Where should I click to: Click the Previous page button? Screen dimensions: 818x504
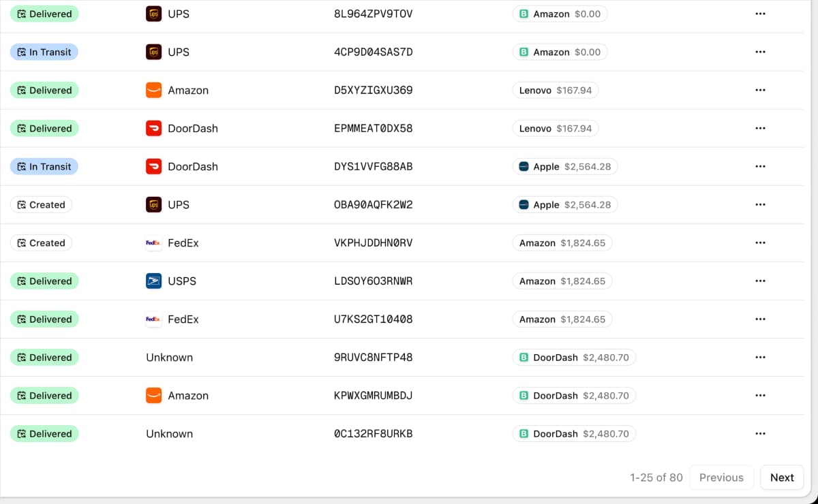point(721,477)
